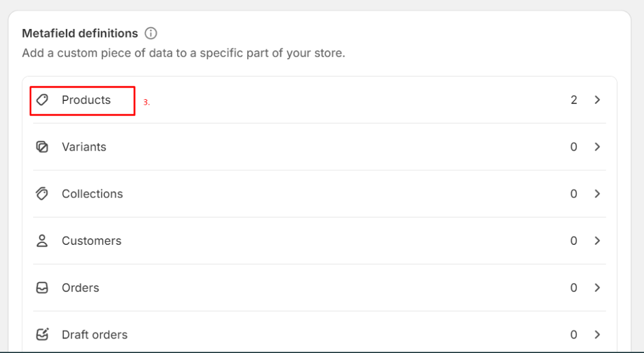Click the Customers person icon
This screenshot has height=353, width=644.
pos(42,241)
